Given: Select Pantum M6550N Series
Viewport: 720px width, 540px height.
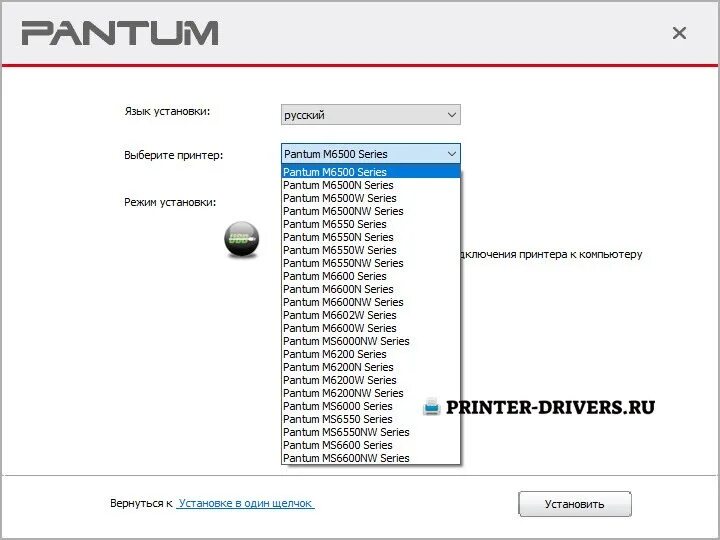Looking at the screenshot, I should [371, 237].
